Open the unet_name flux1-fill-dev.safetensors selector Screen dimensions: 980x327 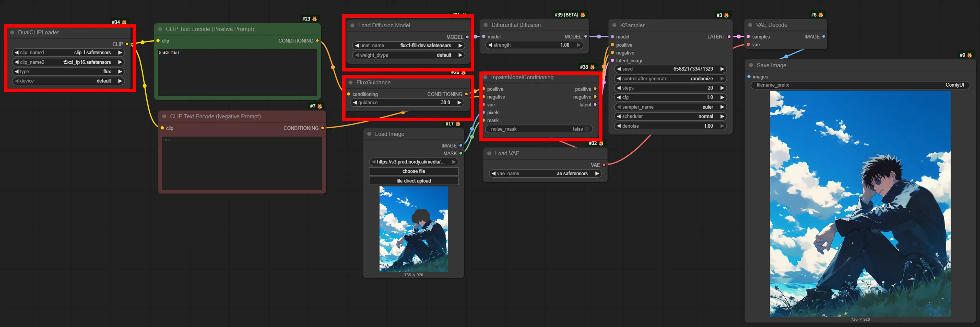(409, 46)
